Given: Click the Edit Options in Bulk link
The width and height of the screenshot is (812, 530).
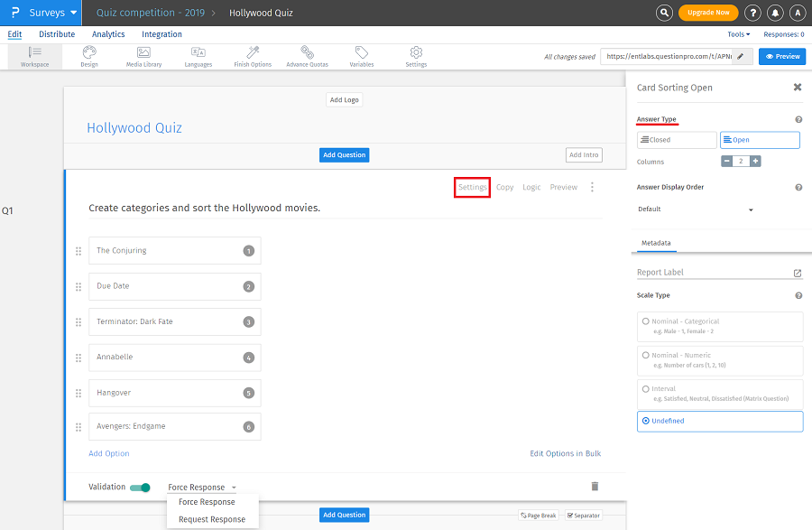Looking at the screenshot, I should (x=565, y=453).
